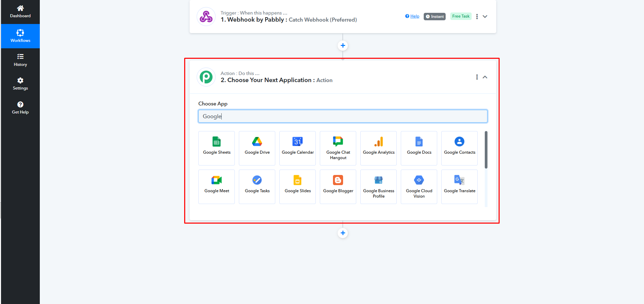Pick the Google Meet app
This screenshot has height=304, width=644.
point(217,187)
